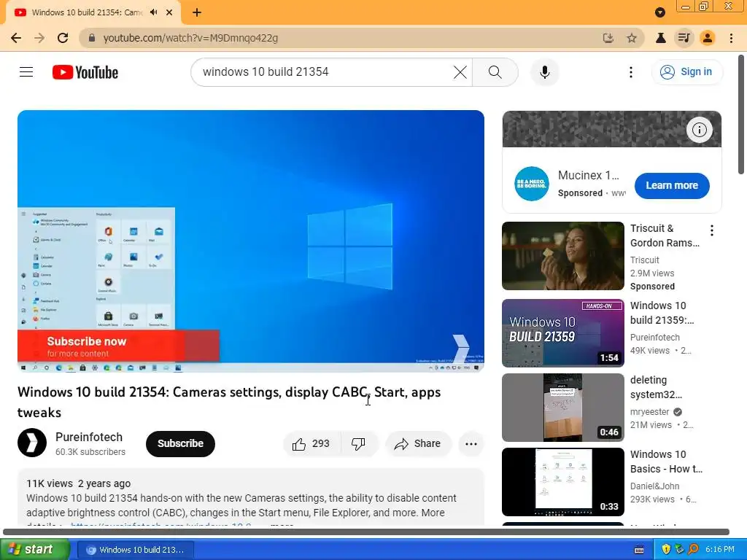Click the install app icon in address bar
The height and width of the screenshot is (560, 747).
pos(608,38)
